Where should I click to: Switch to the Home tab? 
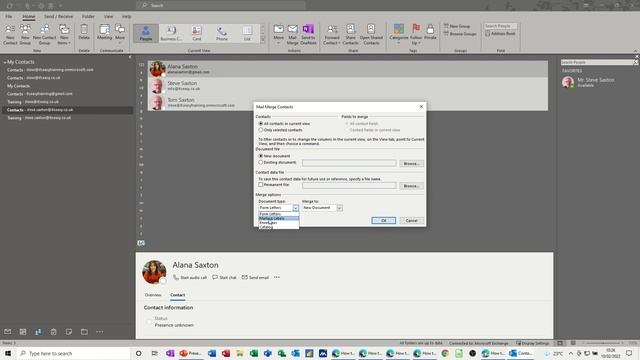pos(29,16)
